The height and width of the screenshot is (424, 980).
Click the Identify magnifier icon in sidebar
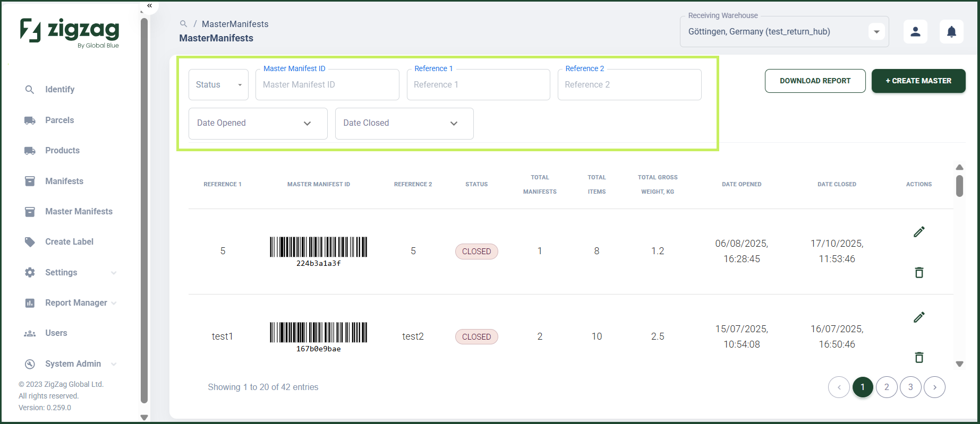[30, 90]
